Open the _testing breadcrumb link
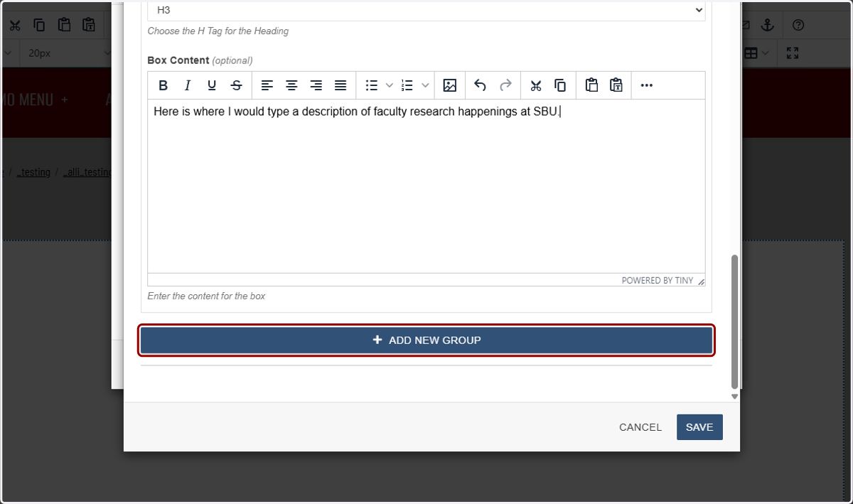This screenshot has width=853, height=504. 33,172
